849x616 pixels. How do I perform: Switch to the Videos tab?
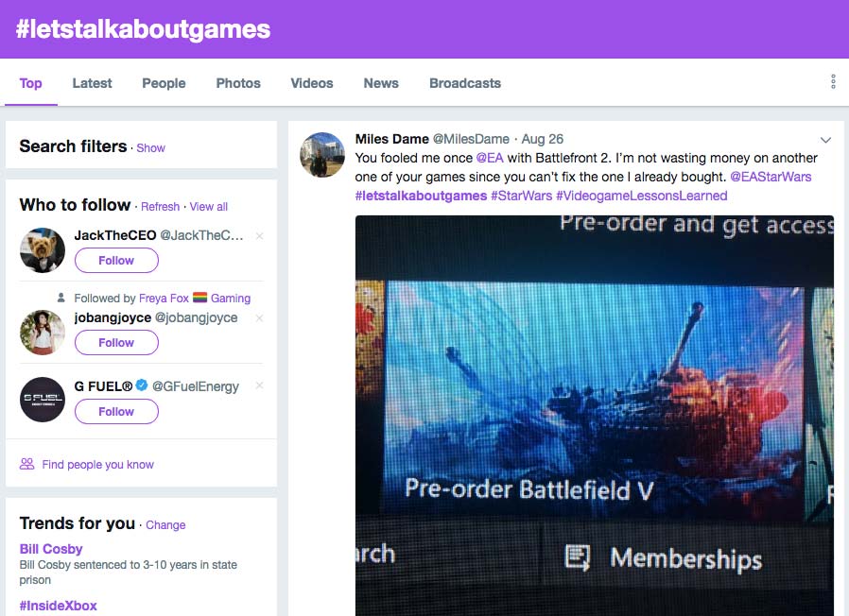(312, 83)
